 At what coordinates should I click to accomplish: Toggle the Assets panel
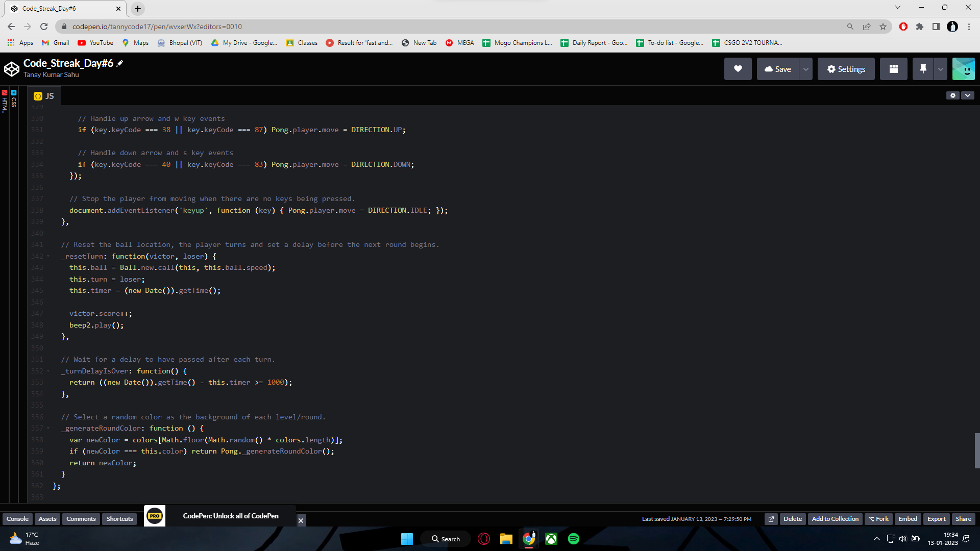click(47, 518)
